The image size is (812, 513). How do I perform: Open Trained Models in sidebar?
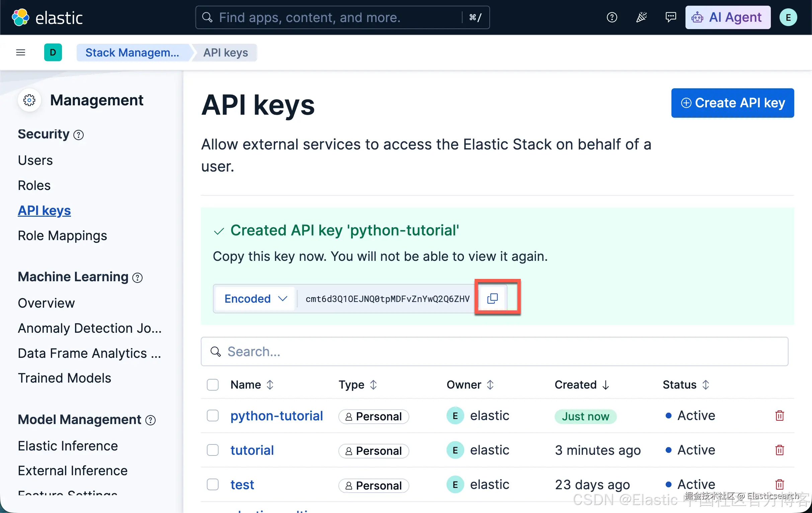click(64, 378)
